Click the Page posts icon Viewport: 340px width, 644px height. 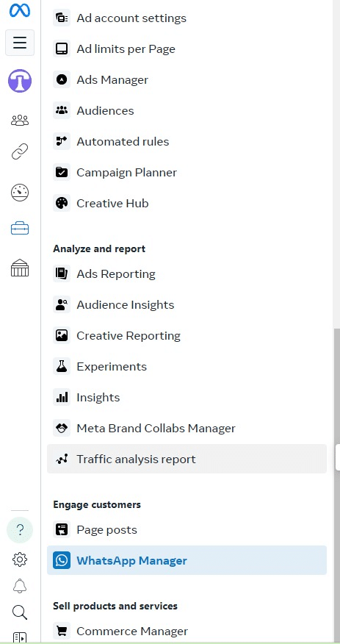click(62, 529)
